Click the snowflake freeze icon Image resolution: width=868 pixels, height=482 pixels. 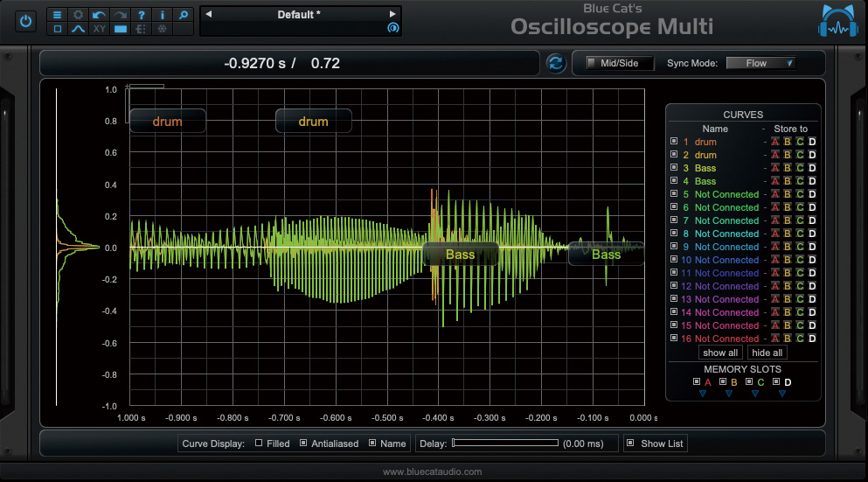(163, 29)
